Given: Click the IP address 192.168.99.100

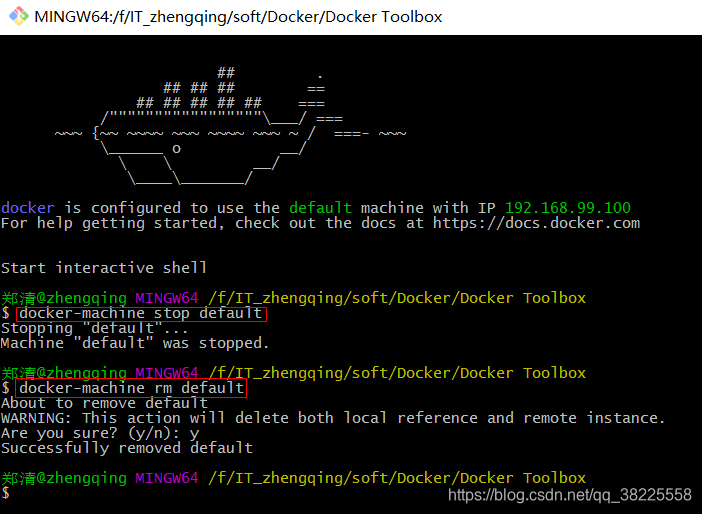Looking at the screenshot, I should (568, 208).
